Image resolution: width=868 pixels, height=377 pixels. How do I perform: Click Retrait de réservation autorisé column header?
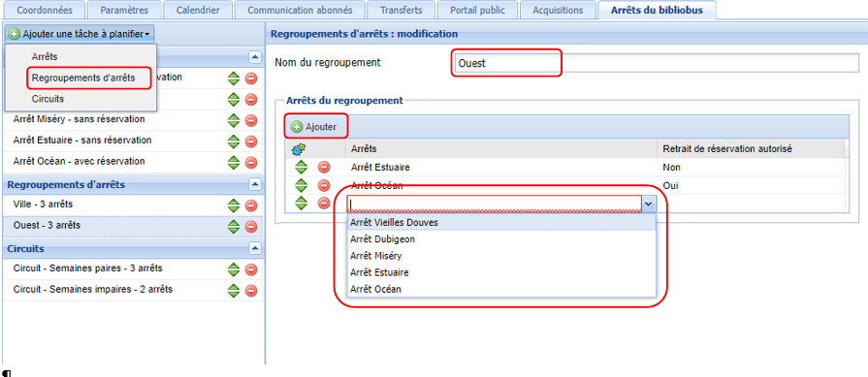(x=751, y=149)
